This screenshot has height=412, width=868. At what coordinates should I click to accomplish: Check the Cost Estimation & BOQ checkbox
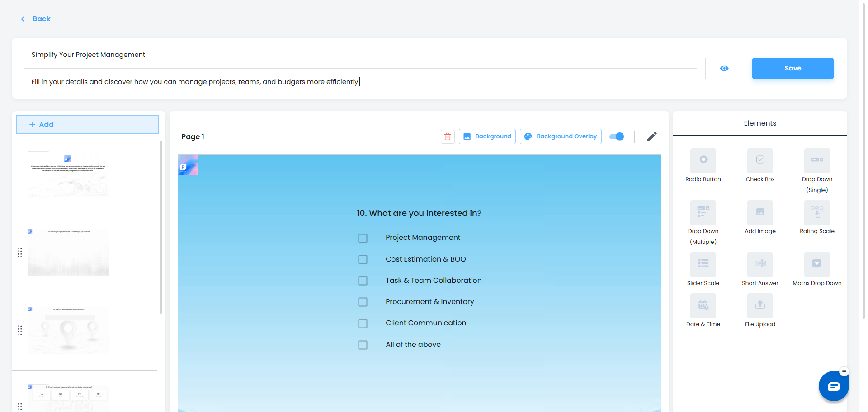coord(363,259)
